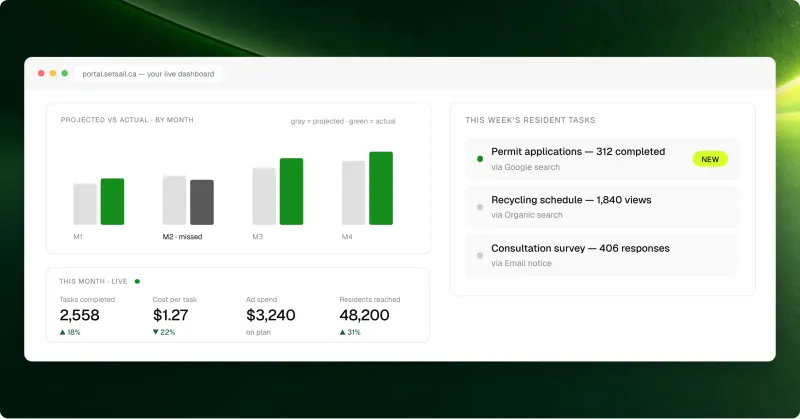
Task: Click the down 22% change indicator
Action: pyautogui.click(x=164, y=332)
